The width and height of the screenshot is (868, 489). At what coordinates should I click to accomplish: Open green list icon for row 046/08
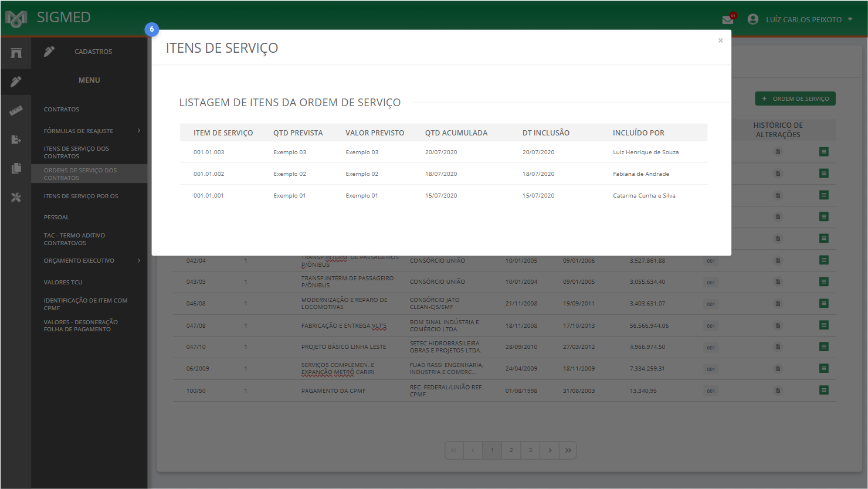coord(824,304)
